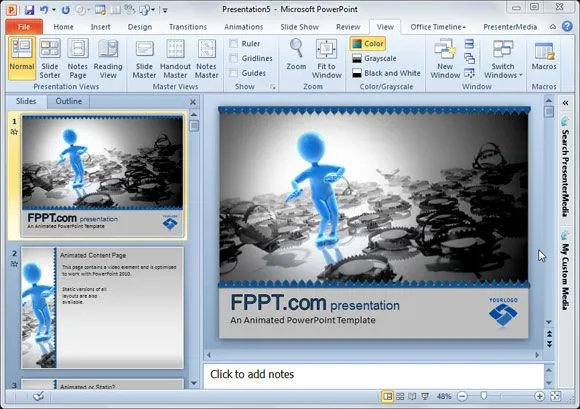
Task: Click slide title FPPT.com presentation
Action: coord(315,303)
